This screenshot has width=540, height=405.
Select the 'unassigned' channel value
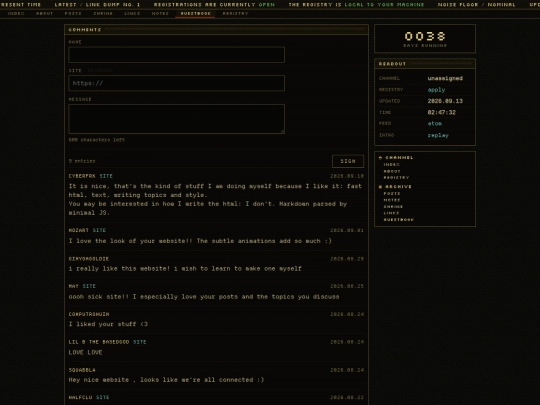tap(445, 79)
